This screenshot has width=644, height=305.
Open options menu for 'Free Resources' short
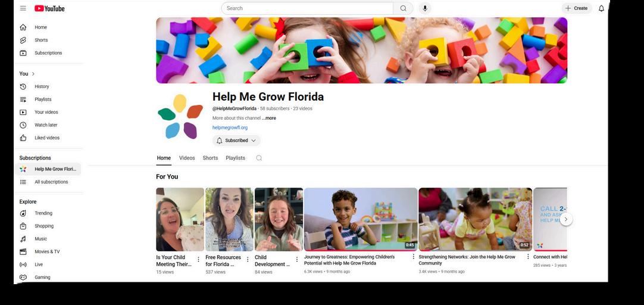click(x=248, y=259)
